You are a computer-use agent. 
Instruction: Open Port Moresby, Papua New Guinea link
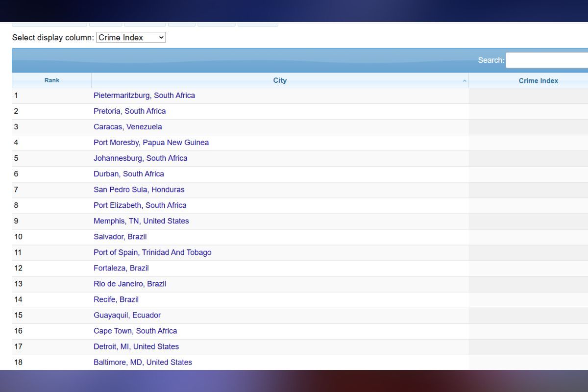click(151, 143)
